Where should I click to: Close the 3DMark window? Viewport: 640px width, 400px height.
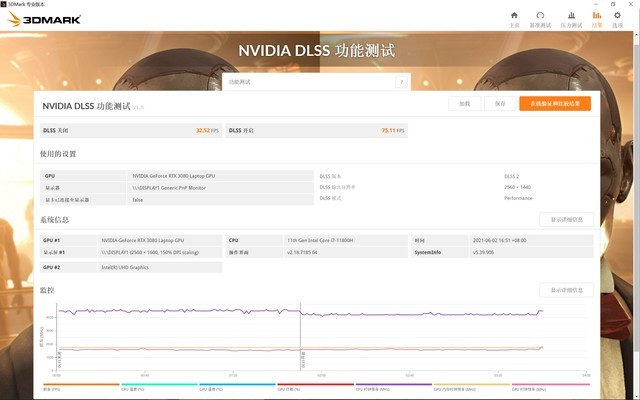630,4
